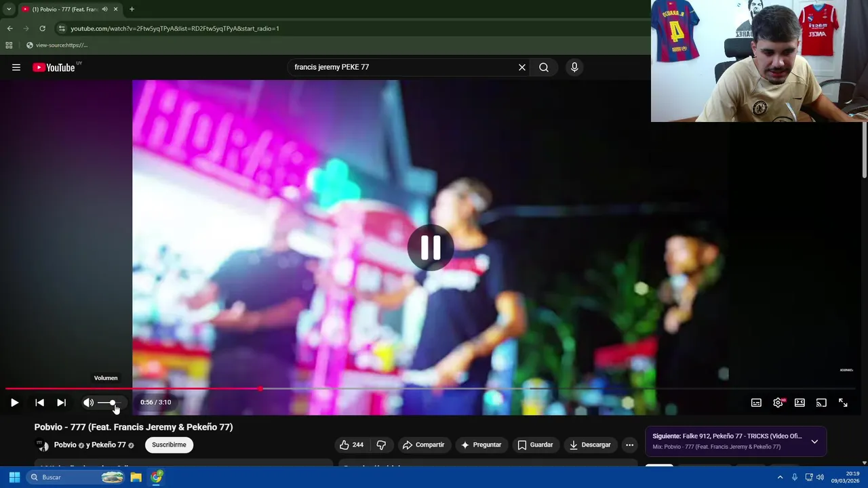Open a new browser tab
Viewport: 868px width, 488px height.
click(x=132, y=9)
